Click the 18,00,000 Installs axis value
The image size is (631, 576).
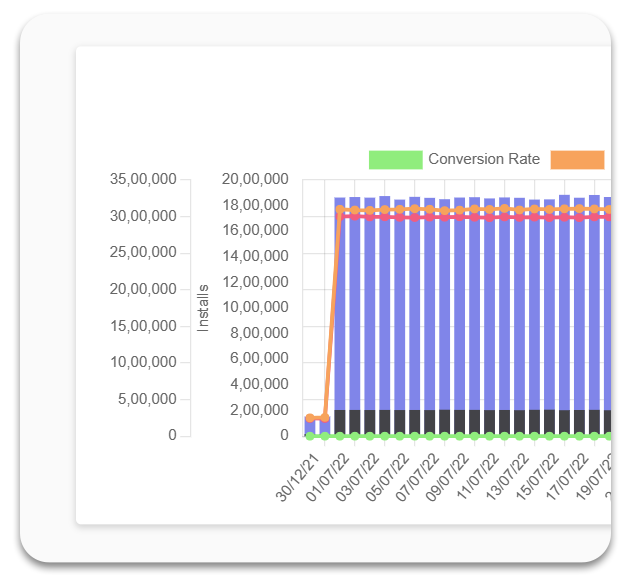255,205
